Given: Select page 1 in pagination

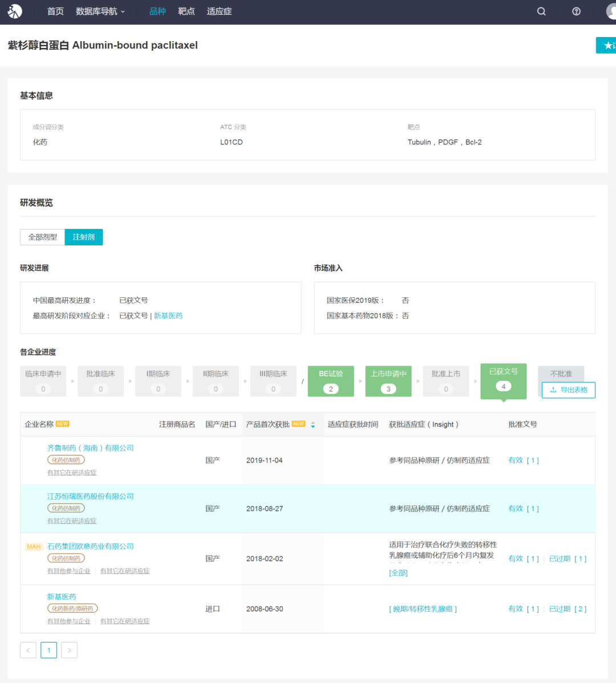Looking at the screenshot, I should (48, 650).
